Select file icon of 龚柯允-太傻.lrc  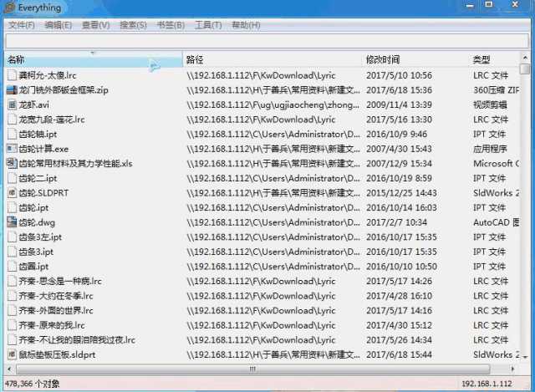(x=12, y=75)
